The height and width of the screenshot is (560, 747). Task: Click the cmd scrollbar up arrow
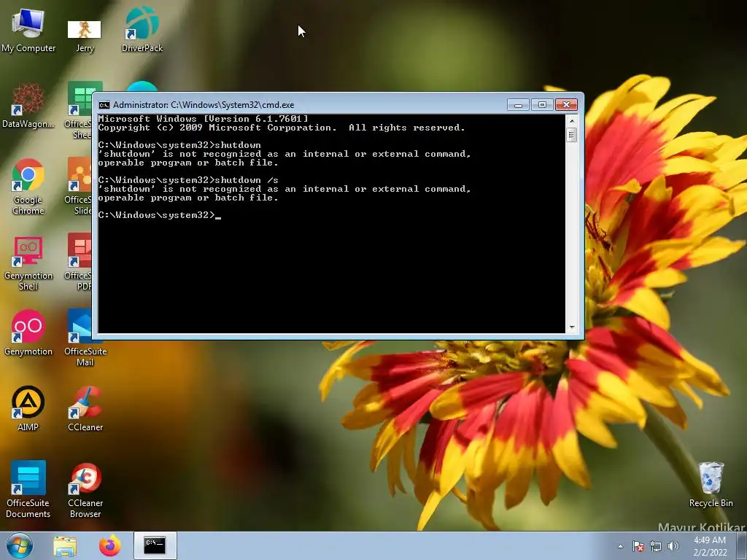pos(572,121)
